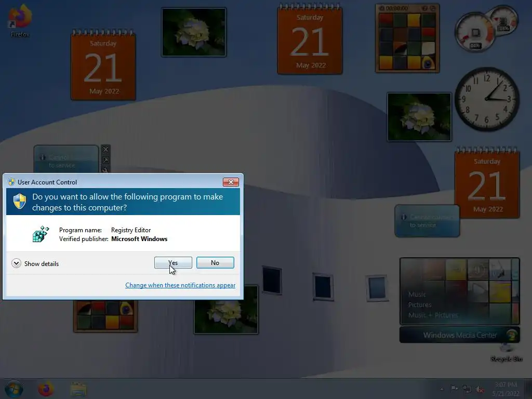Click flower slideshow under the UAC dialog
This screenshot has width=532, height=399.
click(x=227, y=316)
